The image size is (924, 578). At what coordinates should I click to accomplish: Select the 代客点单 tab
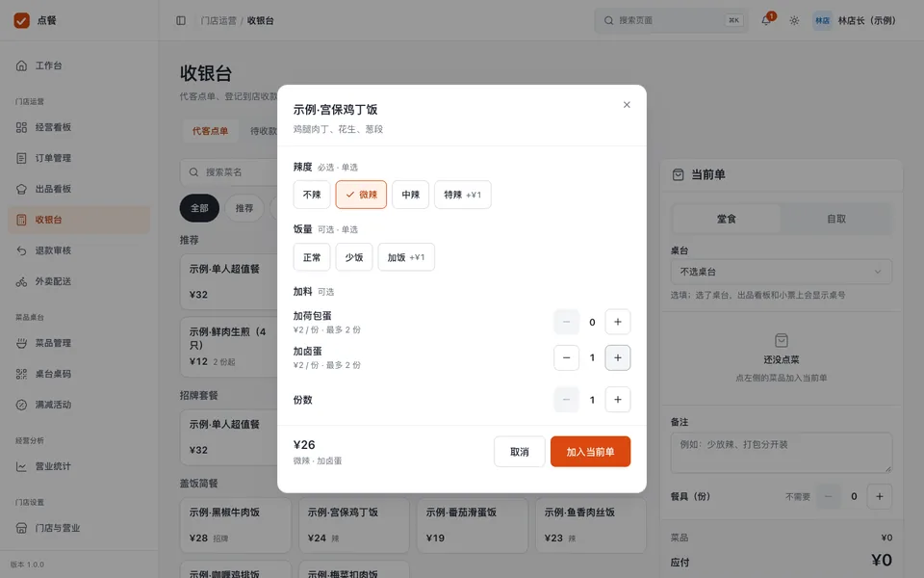tap(211, 131)
